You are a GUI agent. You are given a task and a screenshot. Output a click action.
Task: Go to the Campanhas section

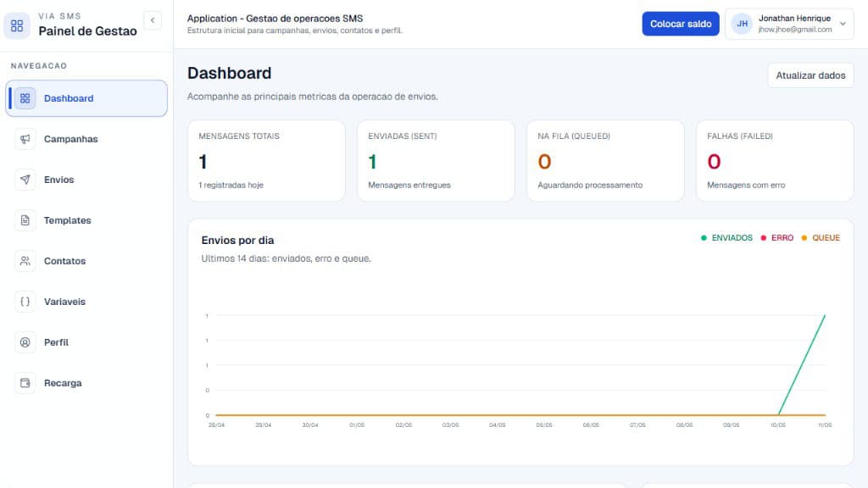click(86, 139)
